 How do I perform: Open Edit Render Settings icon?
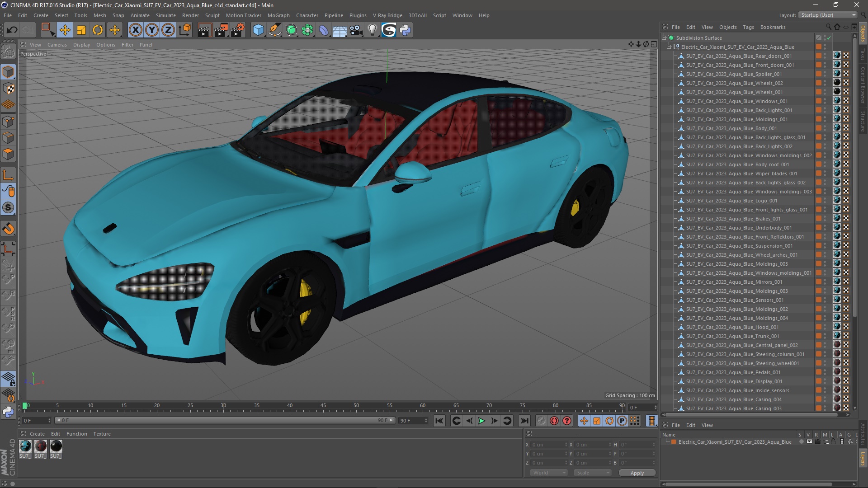pyautogui.click(x=238, y=30)
